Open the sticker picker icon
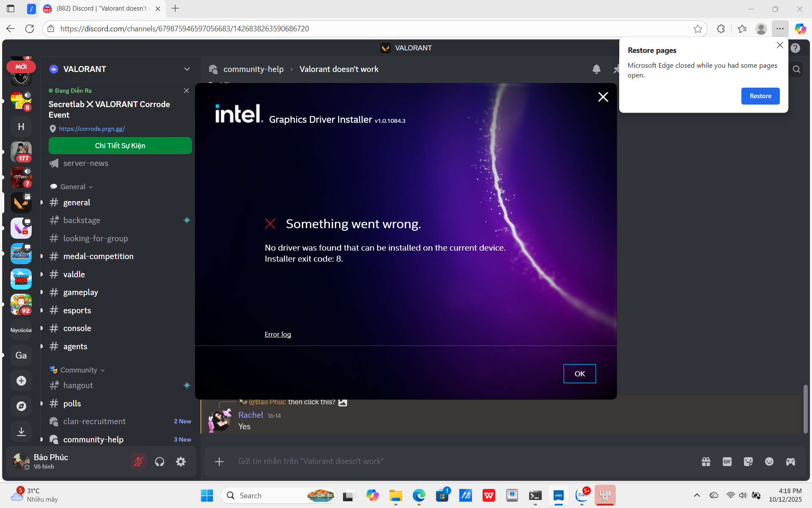 coord(748,461)
